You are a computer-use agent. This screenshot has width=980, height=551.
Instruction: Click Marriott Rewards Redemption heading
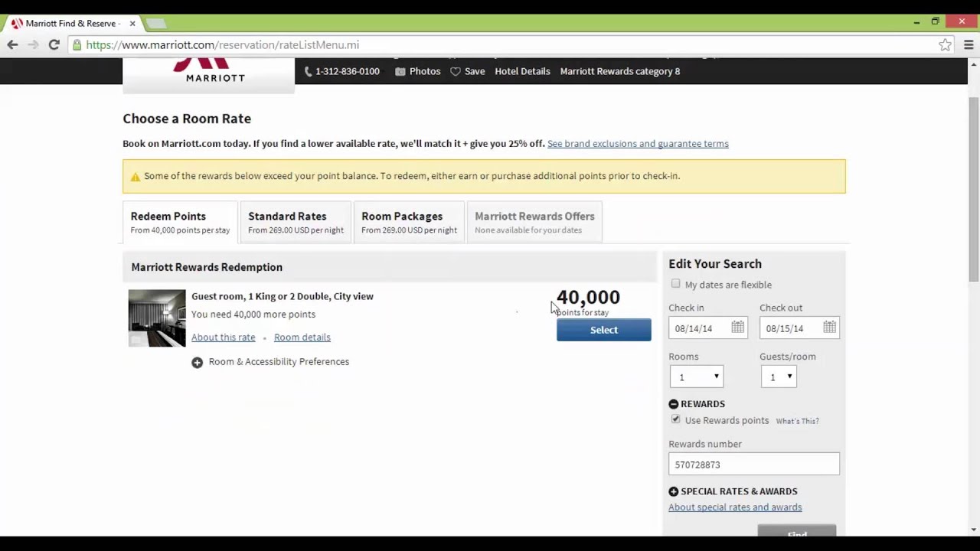[207, 267]
